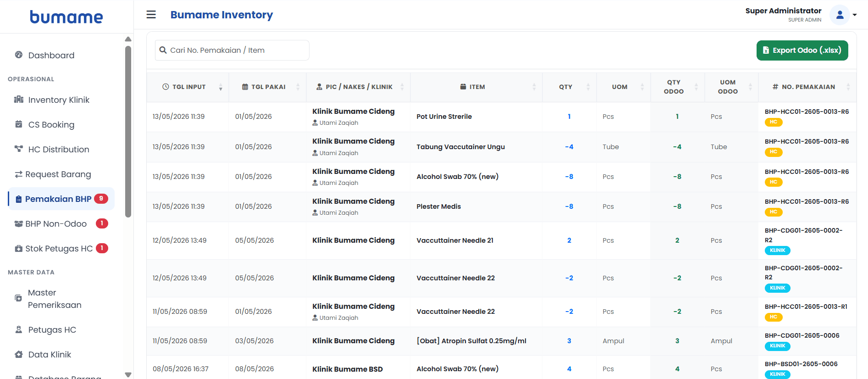Sort by NO. PEMAKAIAN column

807,87
